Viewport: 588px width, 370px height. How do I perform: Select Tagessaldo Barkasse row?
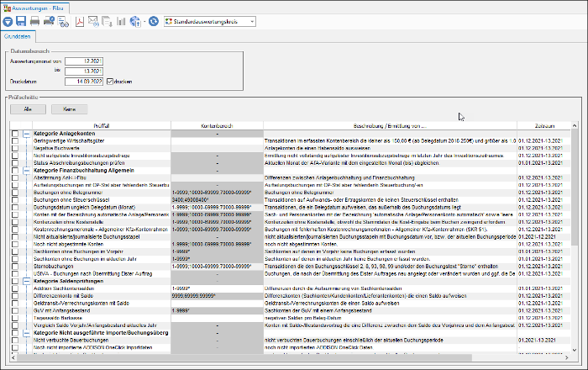(x=291, y=318)
